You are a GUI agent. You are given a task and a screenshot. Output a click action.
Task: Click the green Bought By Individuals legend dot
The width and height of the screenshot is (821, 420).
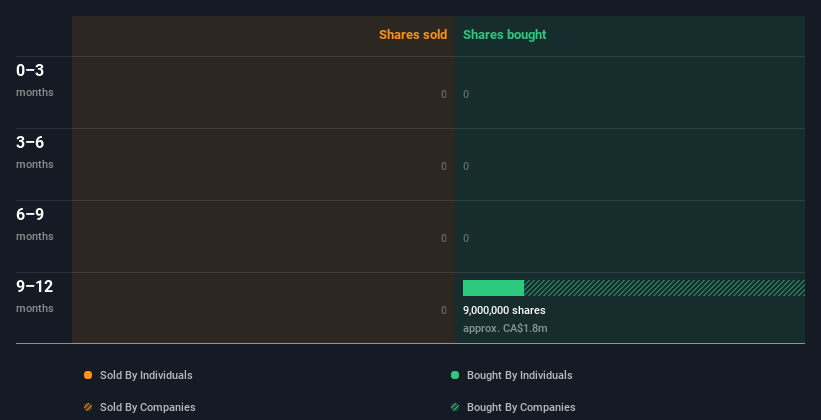pyautogui.click(x=455, y=375)
